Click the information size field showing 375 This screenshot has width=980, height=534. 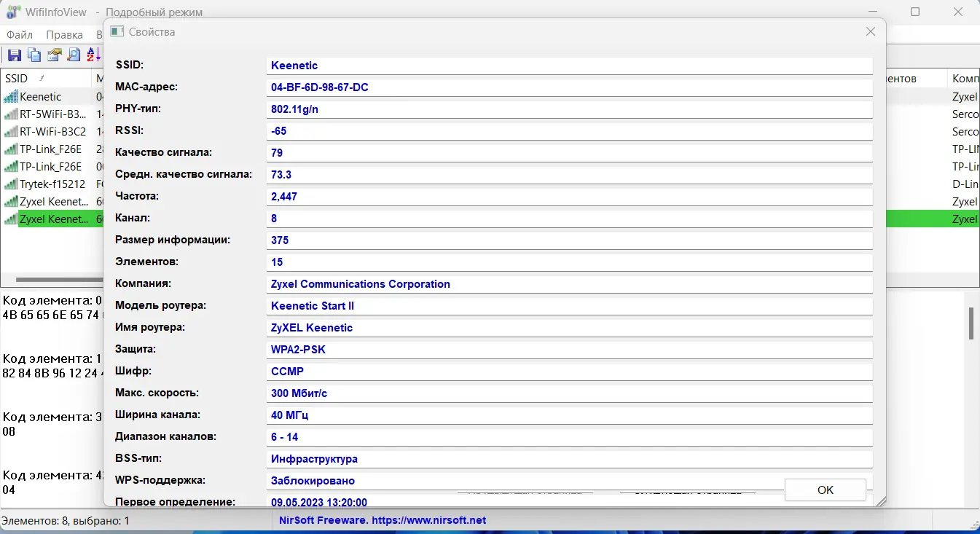click(x=570, y=240)
